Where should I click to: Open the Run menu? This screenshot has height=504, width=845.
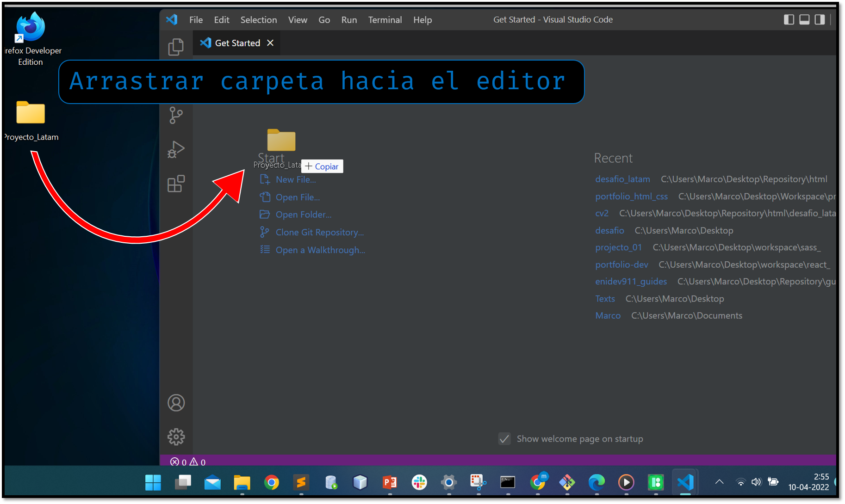pyautogui.click(x=349, y=20)
